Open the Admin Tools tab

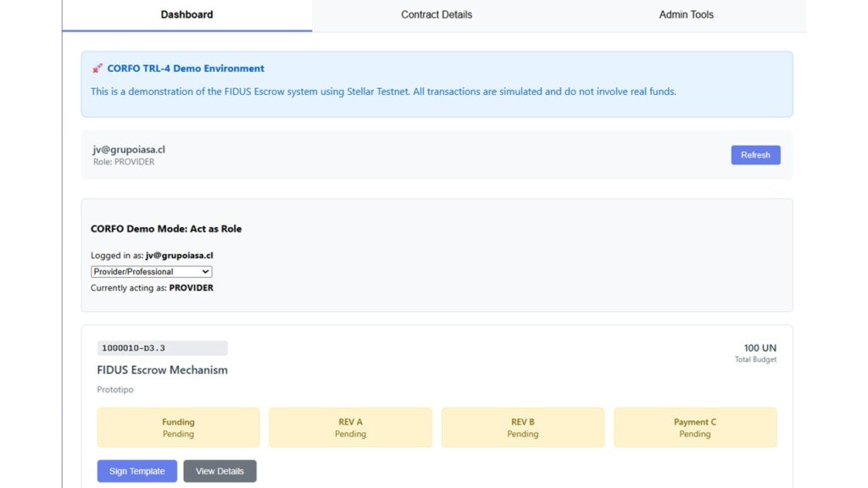686,15
